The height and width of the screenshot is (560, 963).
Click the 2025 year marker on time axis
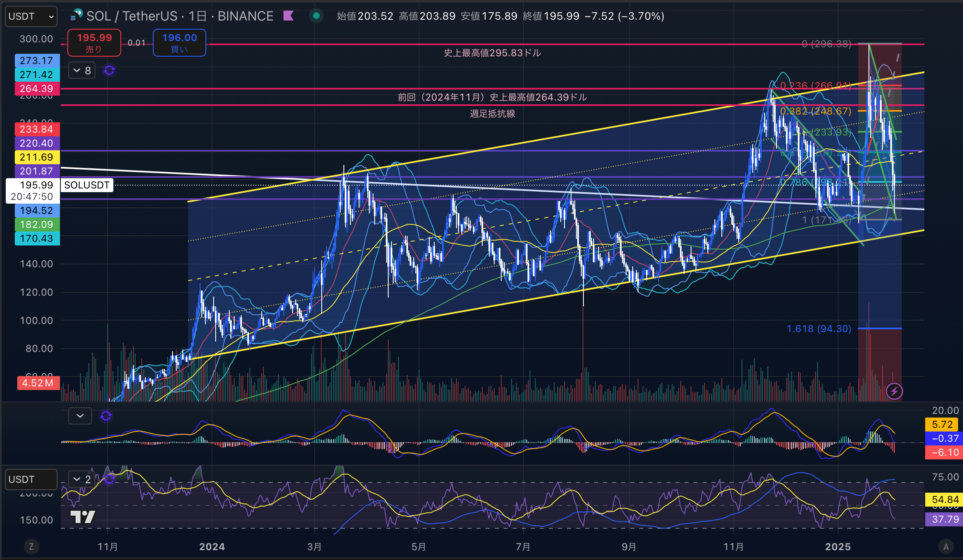point(838,547)
